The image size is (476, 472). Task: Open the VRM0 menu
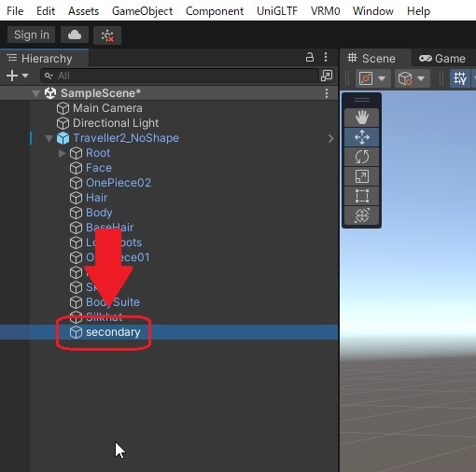coord(325,11)
